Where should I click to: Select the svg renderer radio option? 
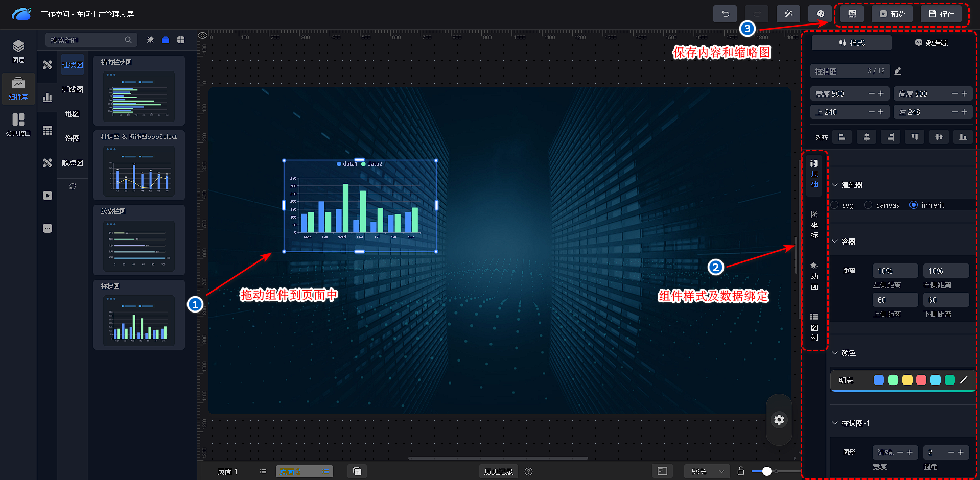835,205
